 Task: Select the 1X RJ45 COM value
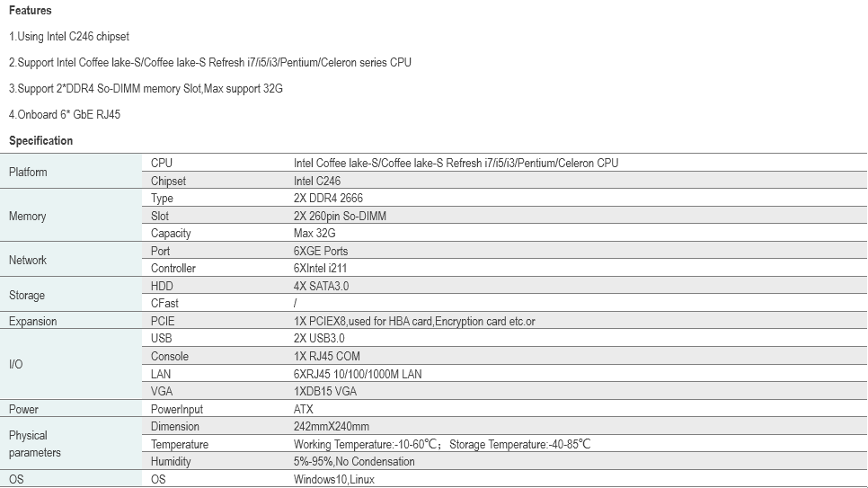[327, 357]
